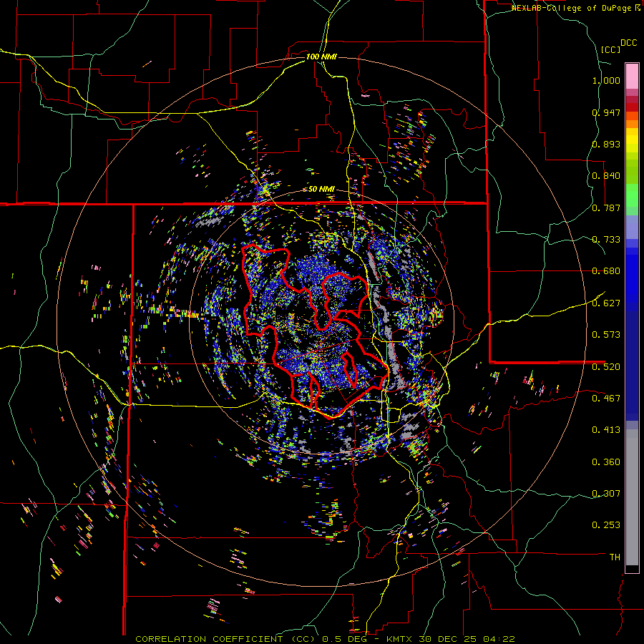Pick the gray segment of the color bar
644x644 pixels.
click(632, 497)
